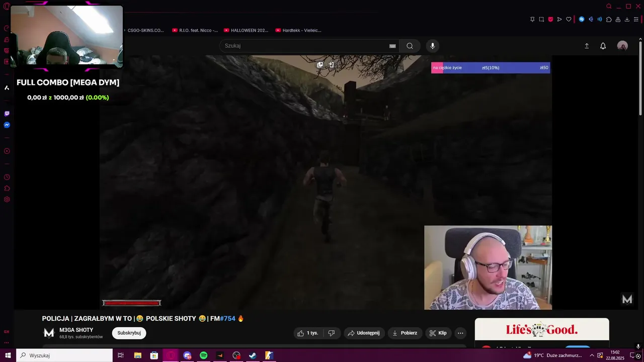This screenshot has width=644, height=362.
Task: Open Steam from the taskbar
Action: (253, 355)
